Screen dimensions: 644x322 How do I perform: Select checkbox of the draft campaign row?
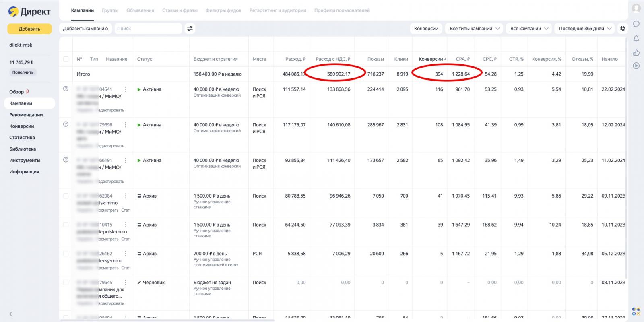[x=66, y=283]
